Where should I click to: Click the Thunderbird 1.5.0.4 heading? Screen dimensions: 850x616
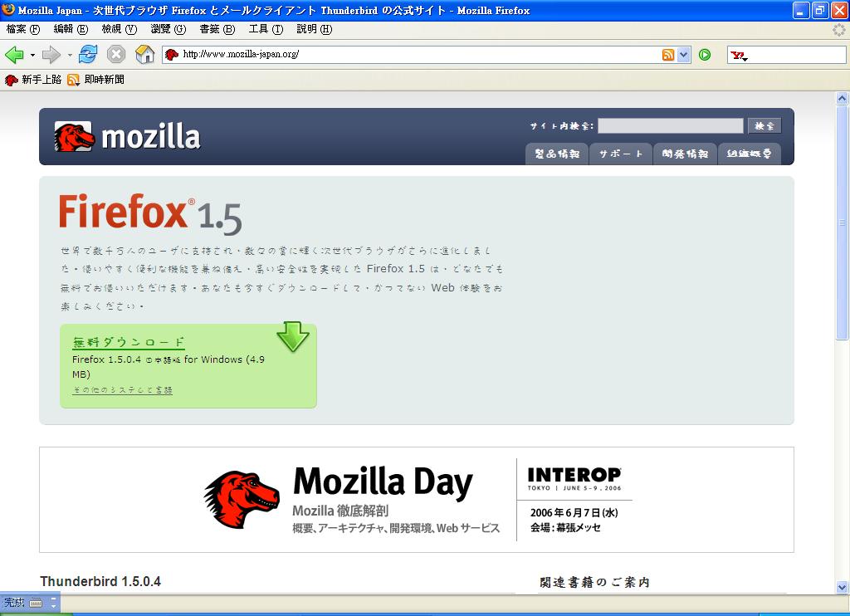pos(100,581)
